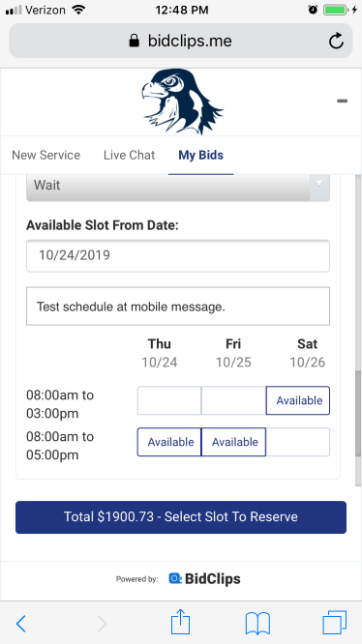Select Thu 10/24 08:00am-05:00pm Available slot
Image resolution: width=362 pixels, height=644 pixels.
(169, 442)
